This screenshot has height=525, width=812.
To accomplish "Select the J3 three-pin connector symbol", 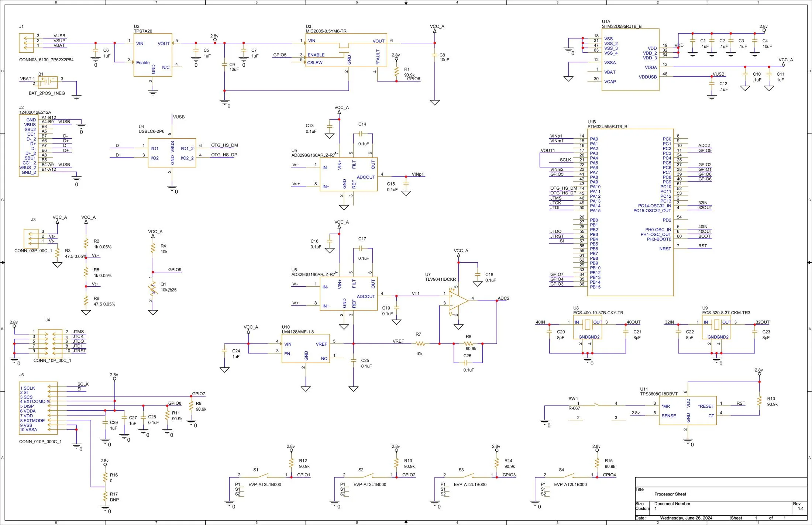I will (31, 239).
